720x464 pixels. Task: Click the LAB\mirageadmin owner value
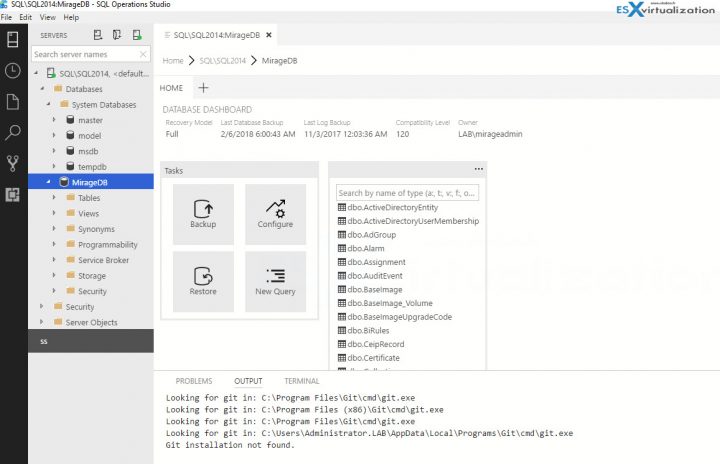(x=490, y=134)
